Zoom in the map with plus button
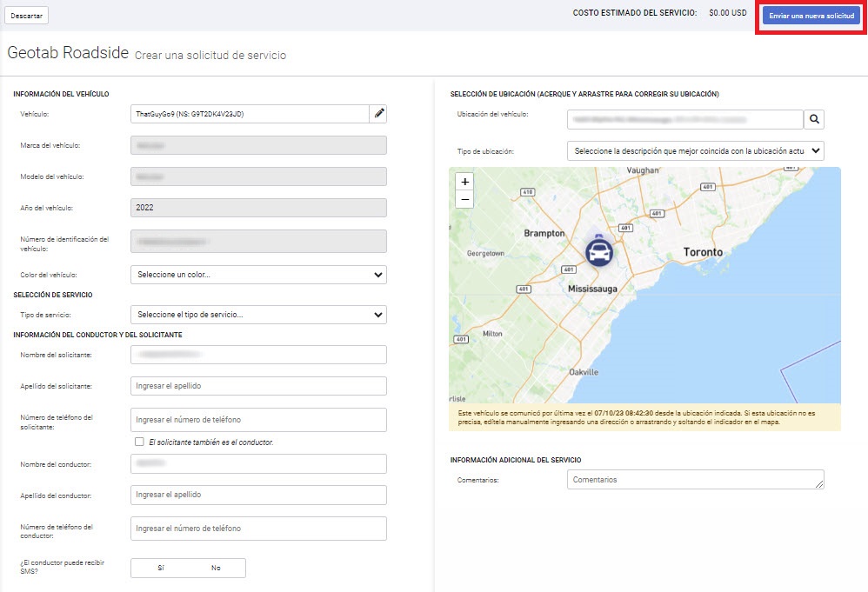The height and width of the screenshot is (592, 868). [464, 182]
